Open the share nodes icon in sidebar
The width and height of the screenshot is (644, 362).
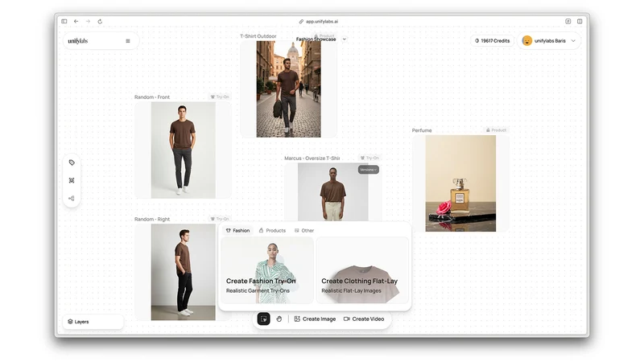pos(72,198)
